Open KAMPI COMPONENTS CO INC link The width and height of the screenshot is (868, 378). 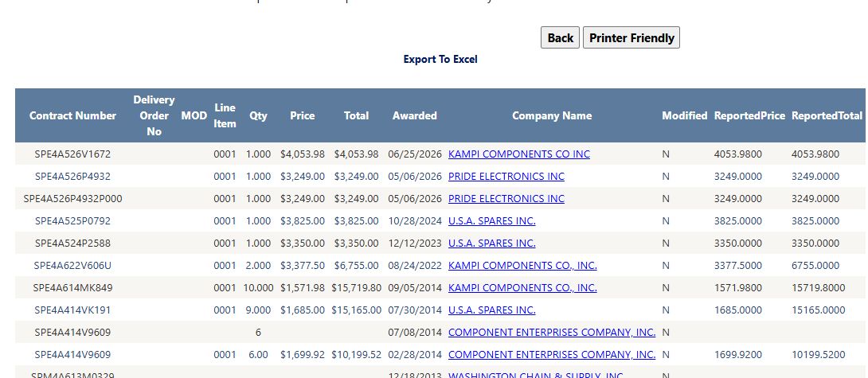tap(518, 154)
